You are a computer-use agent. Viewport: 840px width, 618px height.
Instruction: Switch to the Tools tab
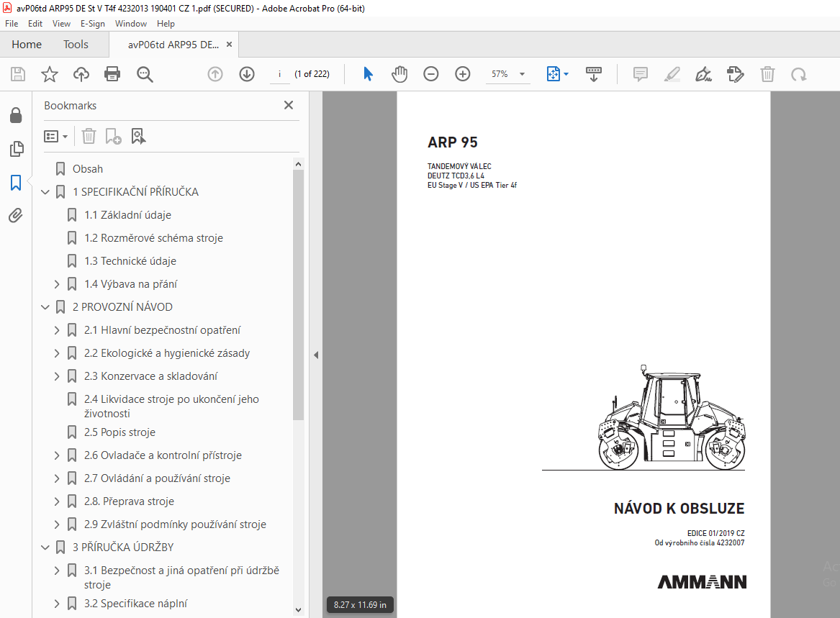pyautogui.click(x=76, y=45)
